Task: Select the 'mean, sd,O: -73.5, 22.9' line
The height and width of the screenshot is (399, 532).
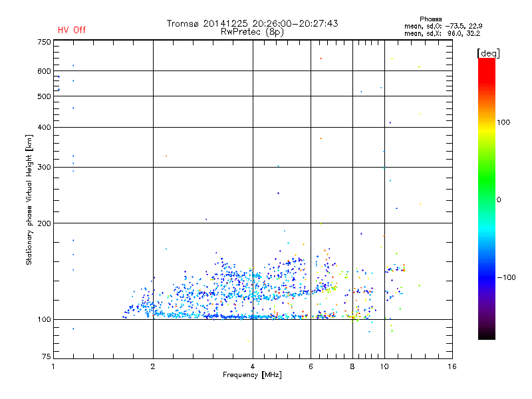Action: point(443,26)
